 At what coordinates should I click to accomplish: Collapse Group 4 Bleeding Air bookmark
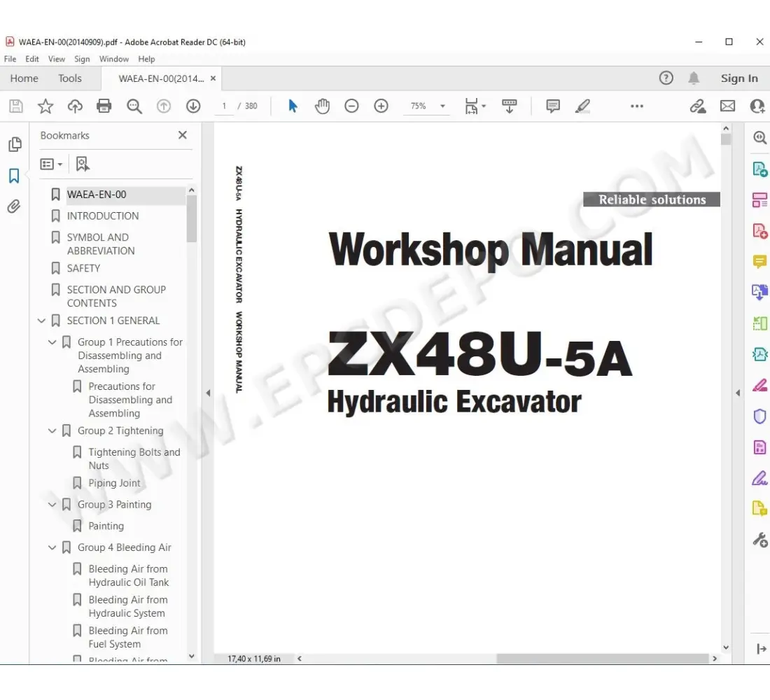click(52, 548)
